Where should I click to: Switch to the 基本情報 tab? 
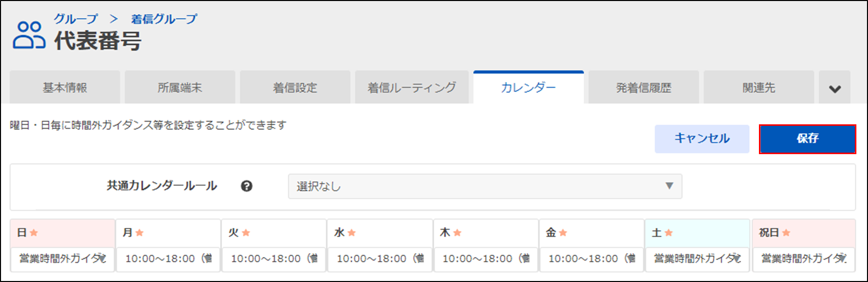click(65, 88)
